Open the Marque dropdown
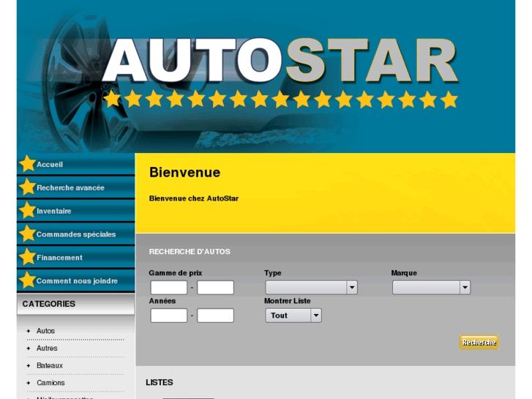The height and width of the screenshot is (399, 532). [x=431, y=288]
